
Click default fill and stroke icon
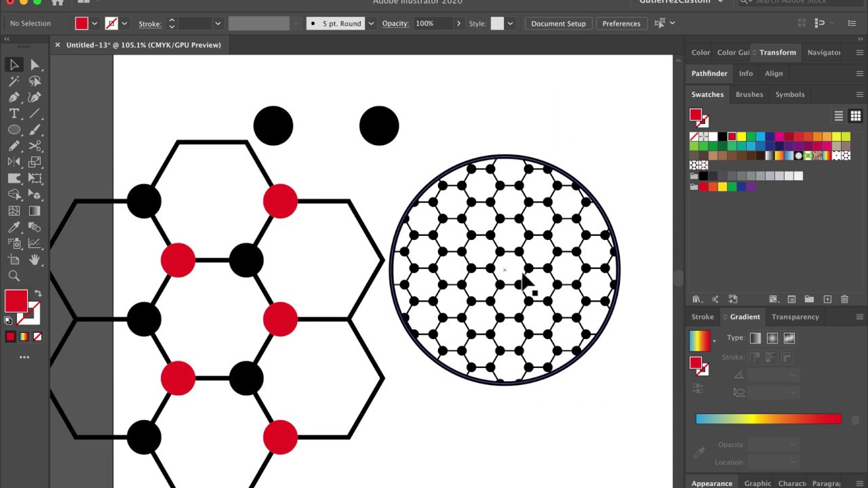(8, 321)
